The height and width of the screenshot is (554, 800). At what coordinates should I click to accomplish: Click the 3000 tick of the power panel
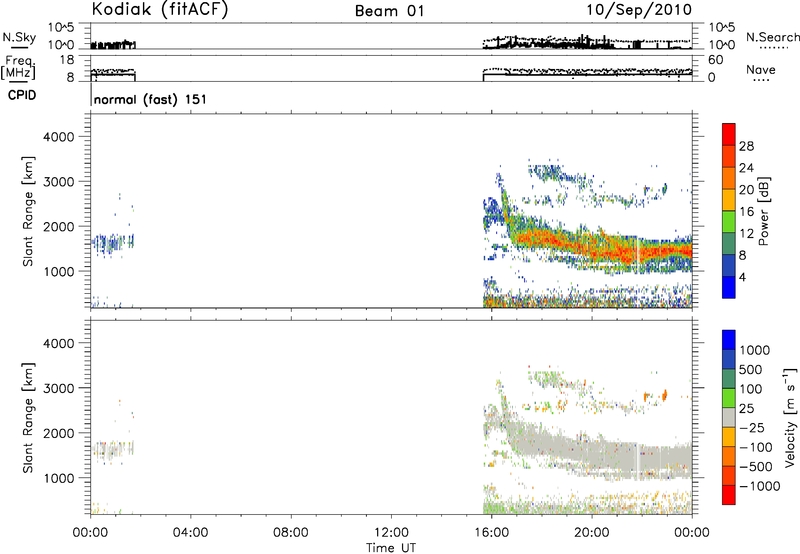point(58,182)
